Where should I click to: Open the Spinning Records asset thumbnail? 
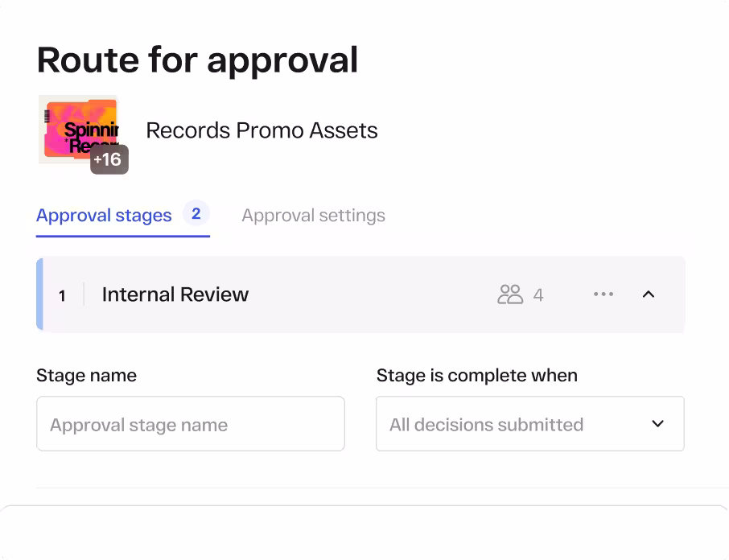click(x=77, y=127)
